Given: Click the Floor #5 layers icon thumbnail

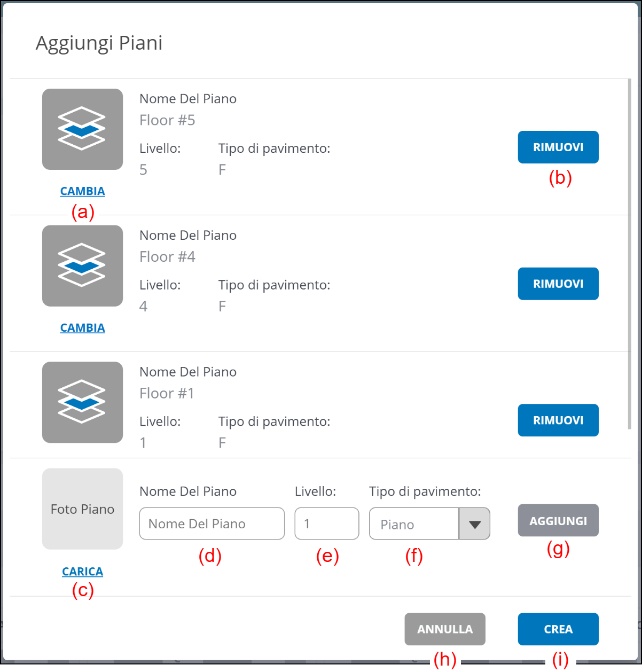Looking at the screenshot, I should click(x=82, y=129).
